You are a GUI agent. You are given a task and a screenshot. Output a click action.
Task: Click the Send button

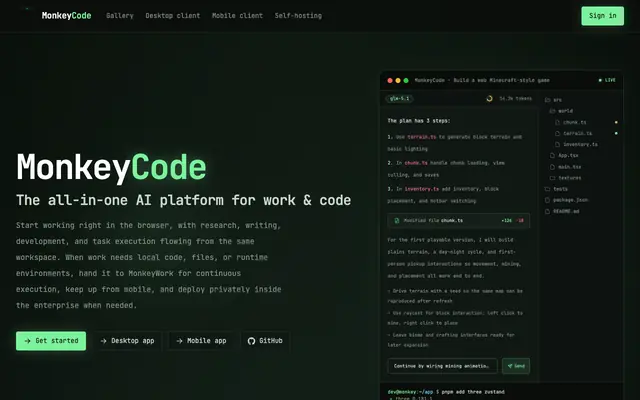(x=516, y=366)
